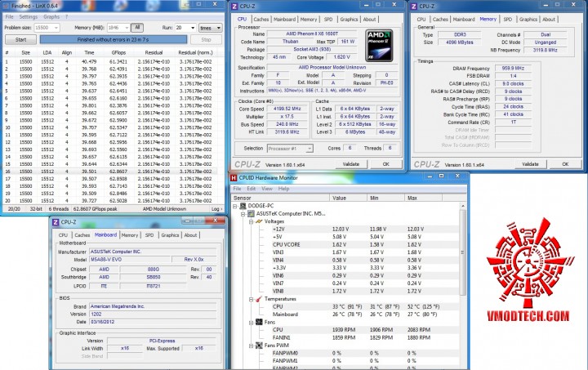Select LinX result row 16
Viewport: 588px width, 370px height.
point(110,172)
